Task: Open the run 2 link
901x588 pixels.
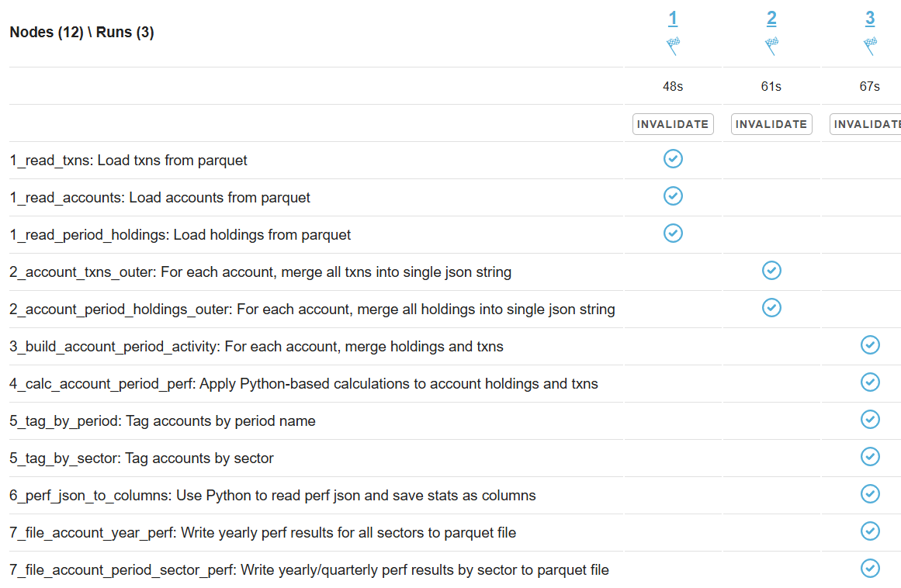Action: pyautogui.click(x=771, y=19)
